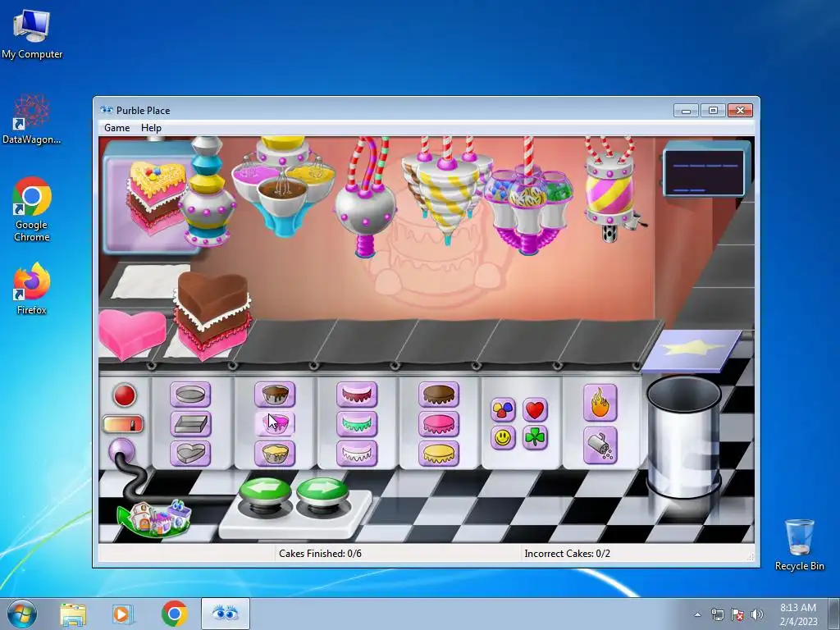Click Purble Place taskbar button
This screenshot has width=840, height=630.
pyautogui.click(x=226, y=614)
